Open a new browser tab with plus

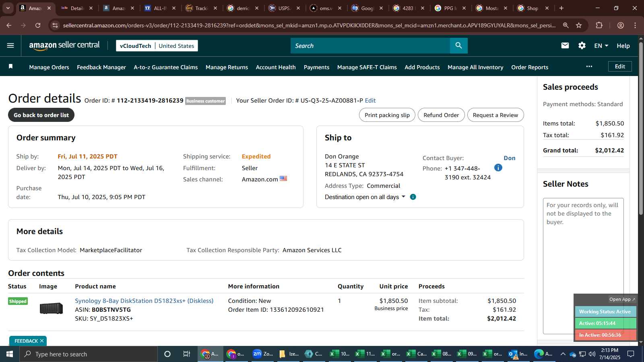click(x=561, y=8)
